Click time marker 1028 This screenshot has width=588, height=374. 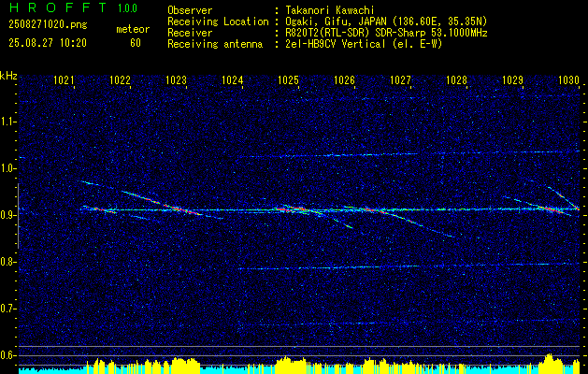click(457, 79)
